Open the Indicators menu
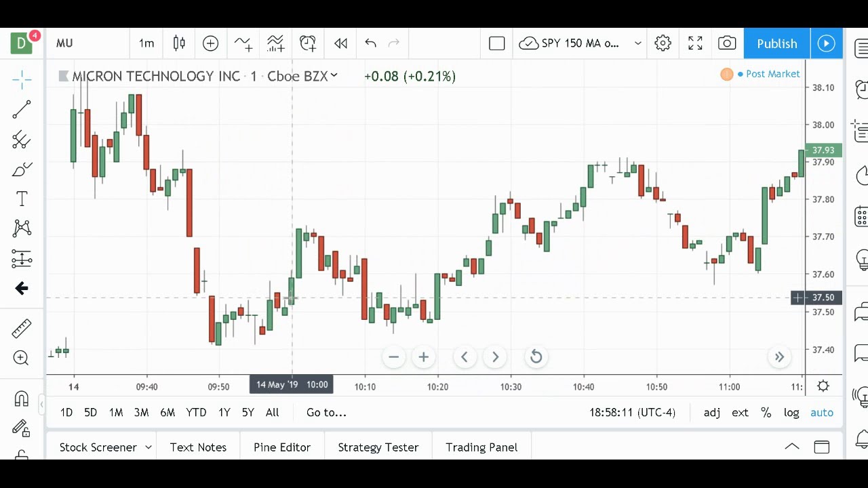 point(243,43)
